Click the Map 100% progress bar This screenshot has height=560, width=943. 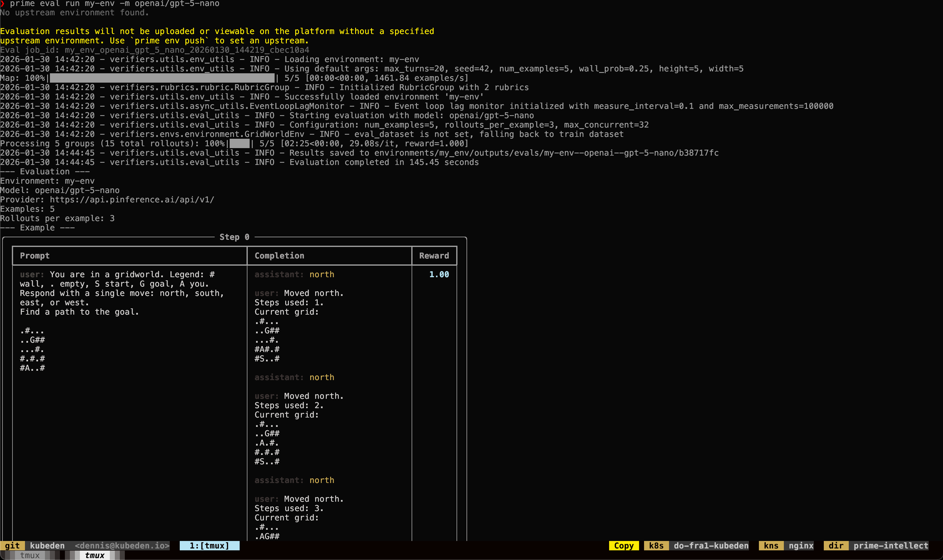(x=162, y=78)
